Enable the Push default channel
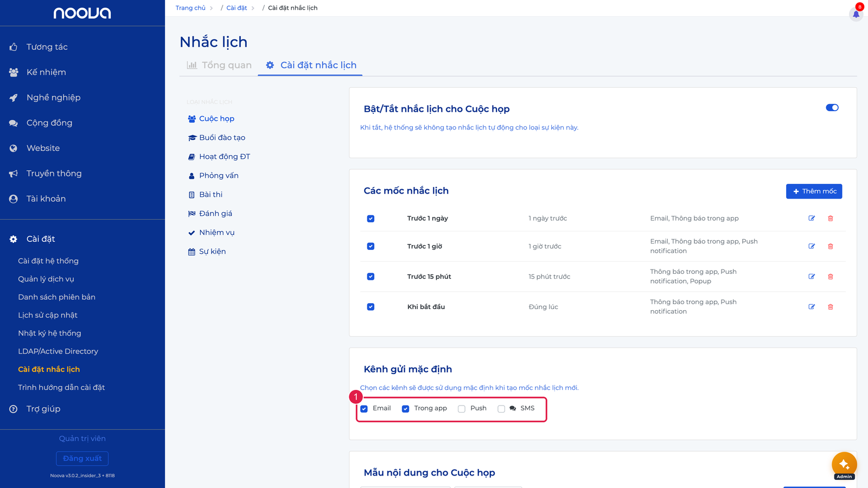The height and width of the screenshot is (488, 868). click(462, 409)
